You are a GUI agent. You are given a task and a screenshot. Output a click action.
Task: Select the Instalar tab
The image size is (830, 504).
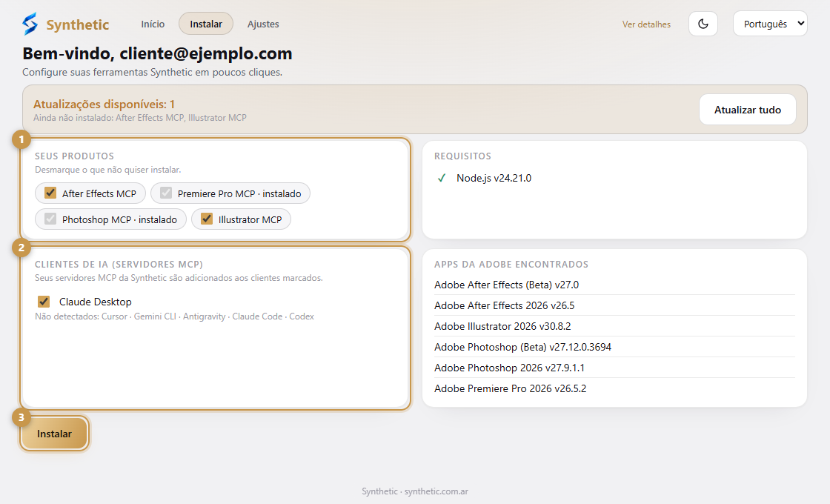coord(206,24)
